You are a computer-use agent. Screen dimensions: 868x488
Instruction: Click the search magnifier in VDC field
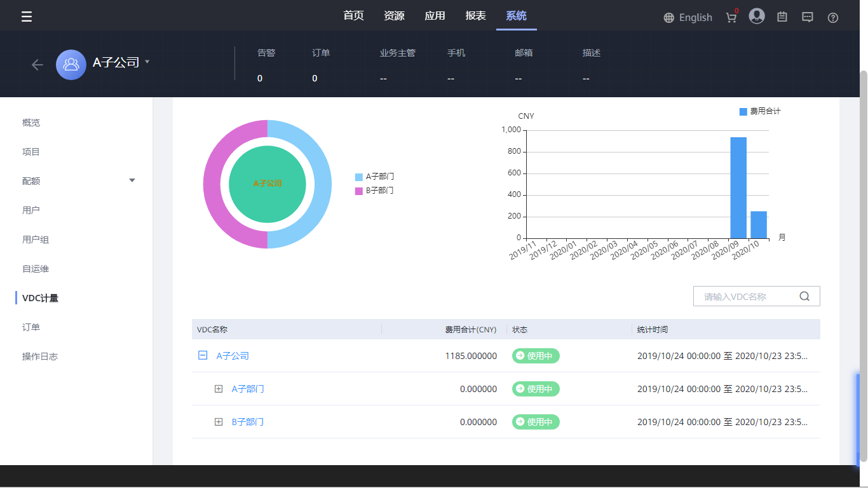coord(804,296)
